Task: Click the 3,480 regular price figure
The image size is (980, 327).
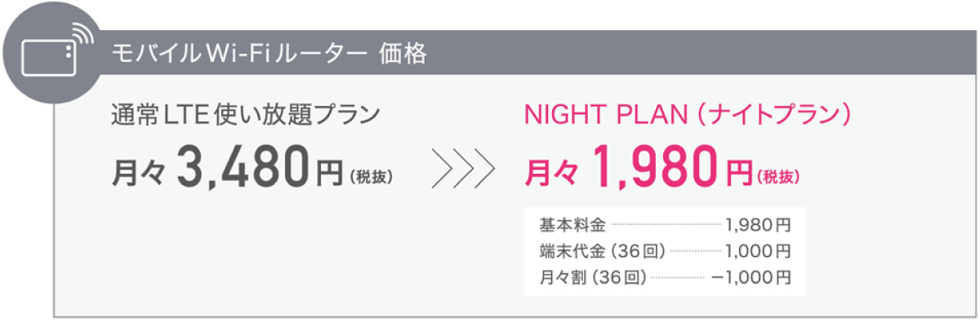Action: pyautogui.click(x=243, y=169)
